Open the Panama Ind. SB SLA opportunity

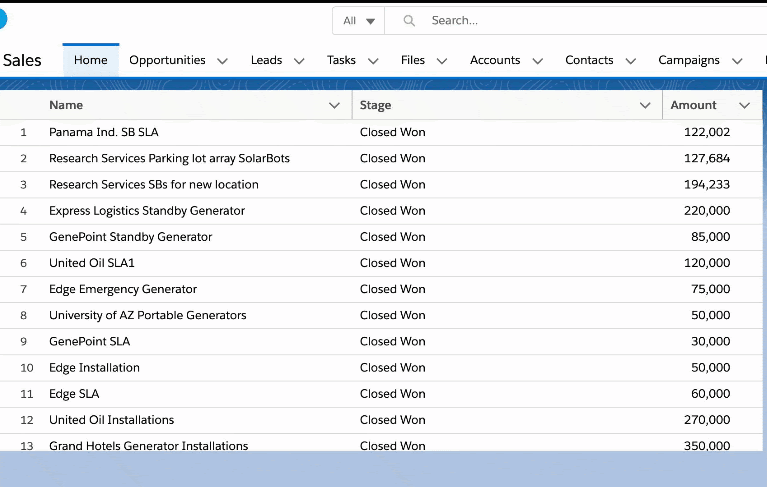pos(103,132)
